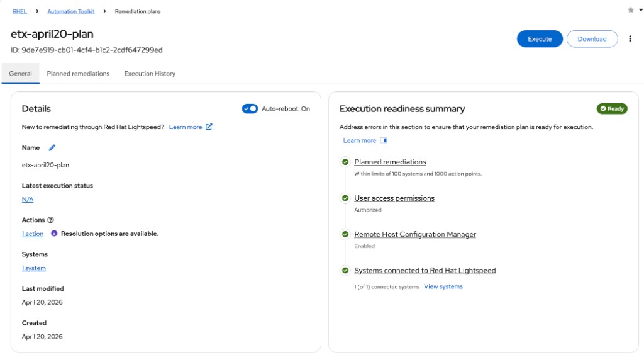The width and height of the screenshot is (644, 362).
Task: Click the pencil icon to edit Name
Action: (x=52, y=148)
